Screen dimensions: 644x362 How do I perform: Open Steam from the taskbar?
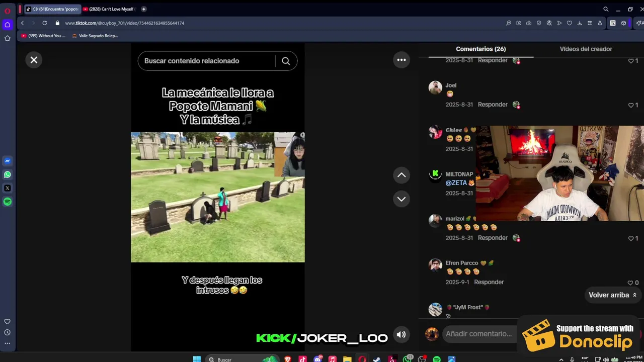(x=377, y=359)
